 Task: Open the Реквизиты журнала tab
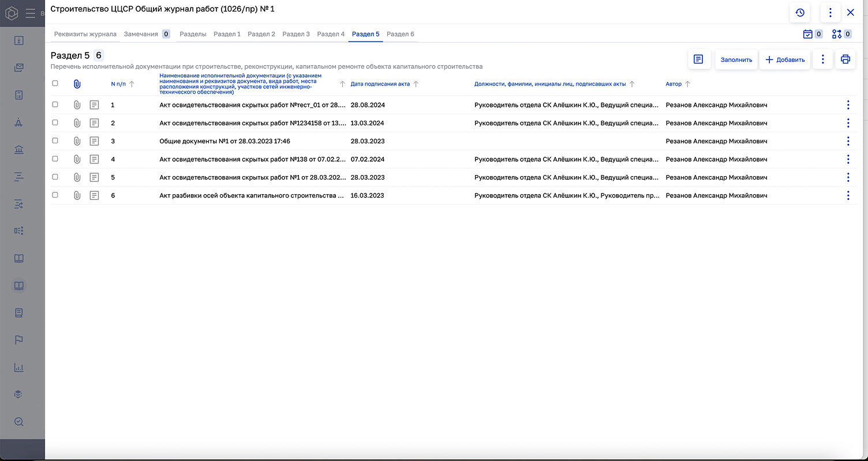point(85,34)
